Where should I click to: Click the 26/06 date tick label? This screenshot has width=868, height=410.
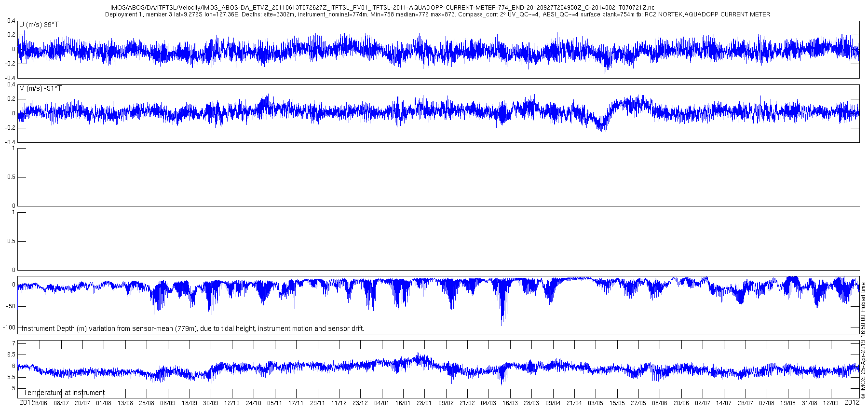[40, 403]
